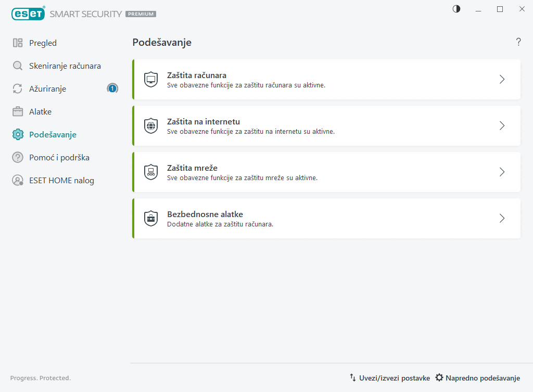Click the Zaštita na internetu globe shield icon
Image resolution: width=533 pixels, height=392 pixels.
[x=151, y=126]
